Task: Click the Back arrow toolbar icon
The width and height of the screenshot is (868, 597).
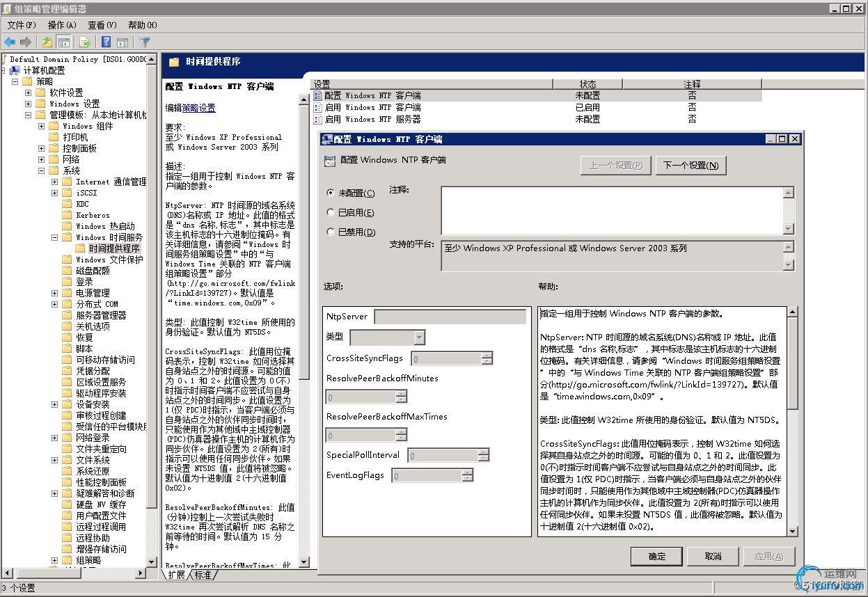Action: click(x=10, y=42)
